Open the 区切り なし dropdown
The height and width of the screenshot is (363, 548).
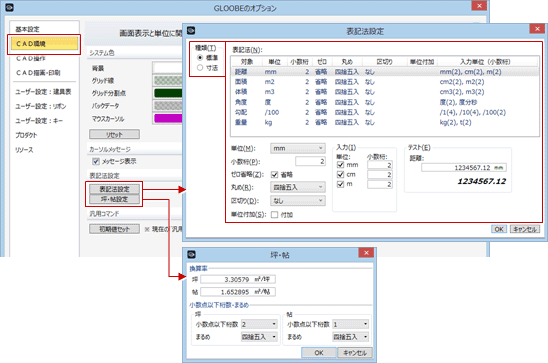(298, 201)
